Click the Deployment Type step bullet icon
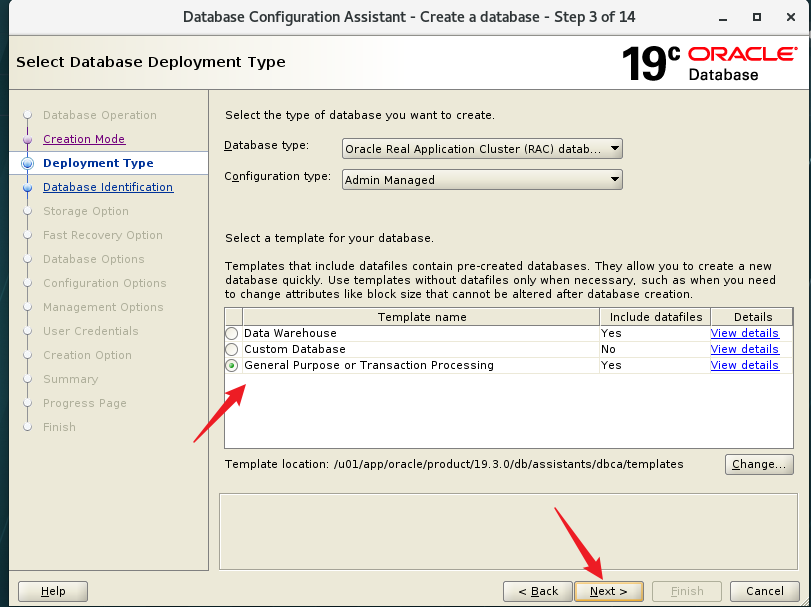 [x=27, y=163]
